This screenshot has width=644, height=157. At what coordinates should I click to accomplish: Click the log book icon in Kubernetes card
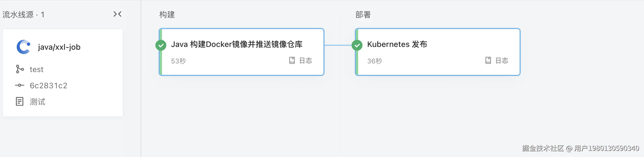[488, 60]
